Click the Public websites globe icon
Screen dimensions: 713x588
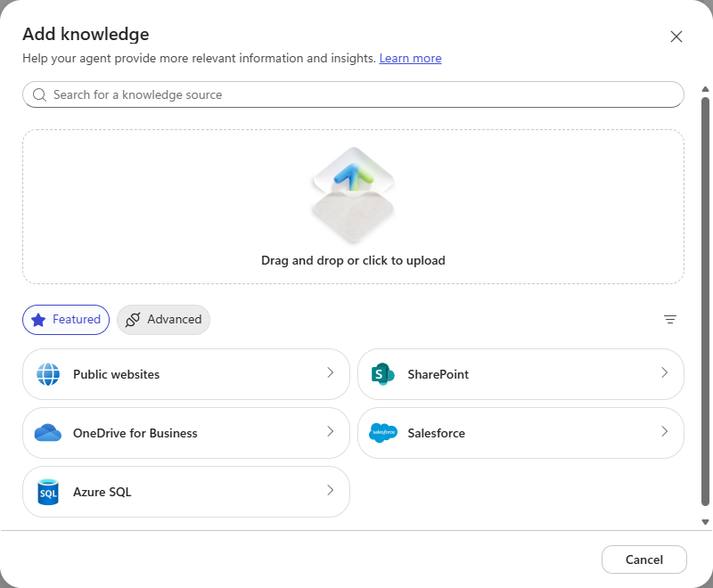click(x=48, y=374)
